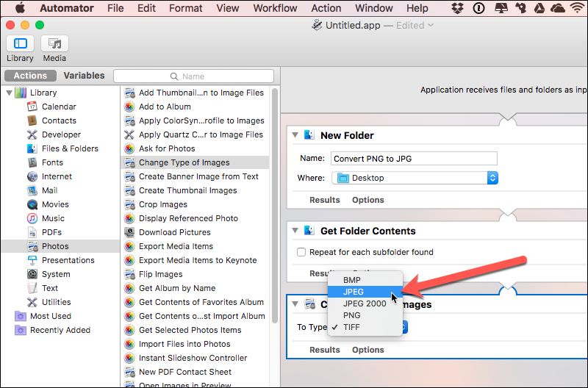The image size is (588, 388).
Task: Enable Repeat for each subfolder found
Action: (x=301, y=252)
